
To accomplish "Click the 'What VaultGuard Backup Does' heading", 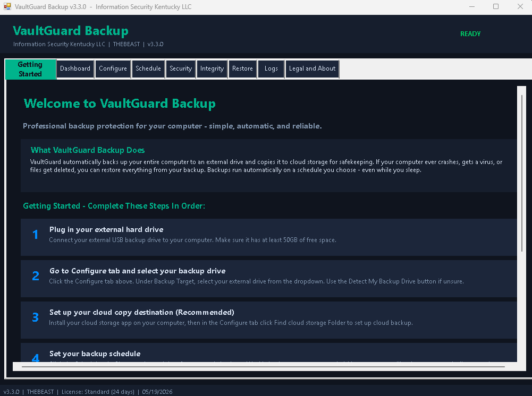I will 88,150.
